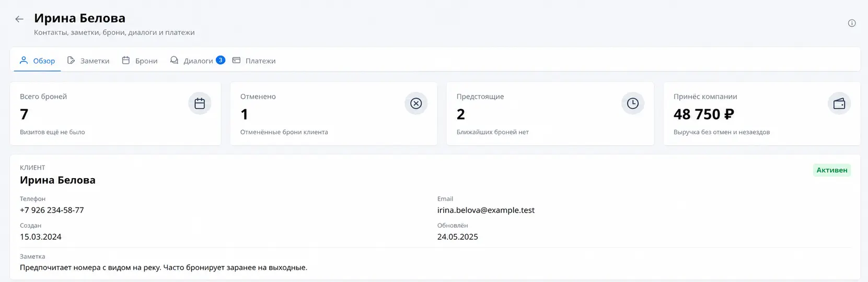Open the Диалоги tab
Image resolution: width=868 pixels, height=282 pixels.
coord(198,61)
